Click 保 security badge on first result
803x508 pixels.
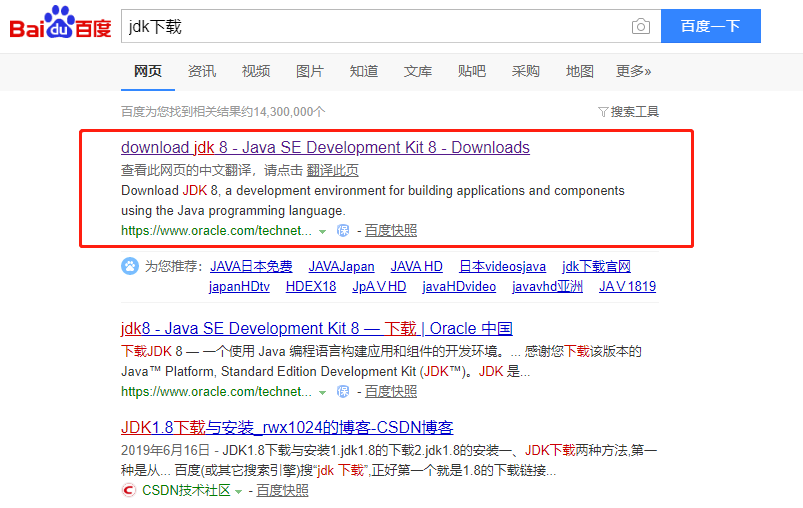pos(343,231)
